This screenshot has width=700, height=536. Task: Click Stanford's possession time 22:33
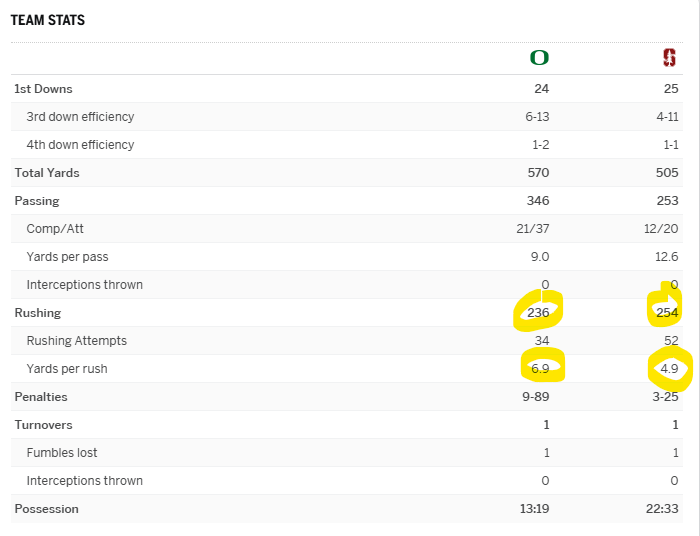662,509
